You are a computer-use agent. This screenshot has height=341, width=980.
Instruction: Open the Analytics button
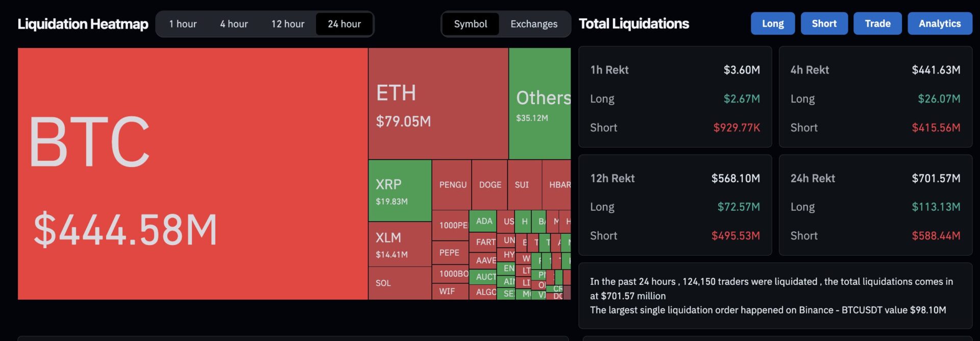[940, 23]
